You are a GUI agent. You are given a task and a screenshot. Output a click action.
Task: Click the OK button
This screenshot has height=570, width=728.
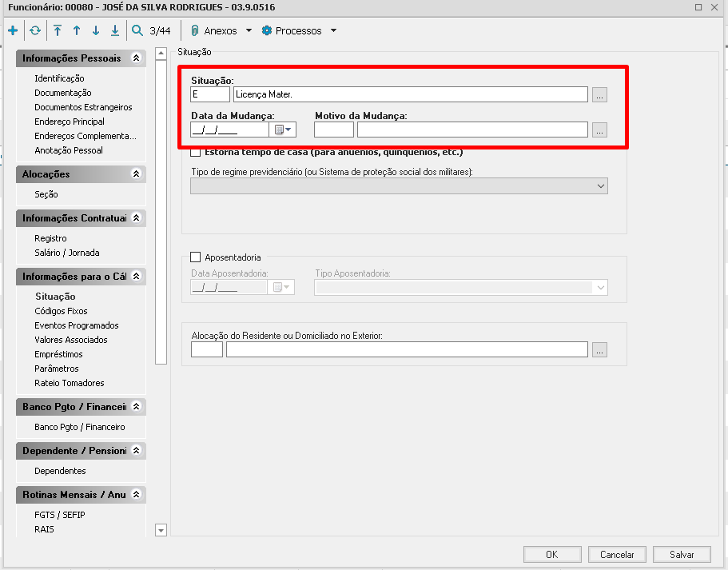click(x=552, y=555)
